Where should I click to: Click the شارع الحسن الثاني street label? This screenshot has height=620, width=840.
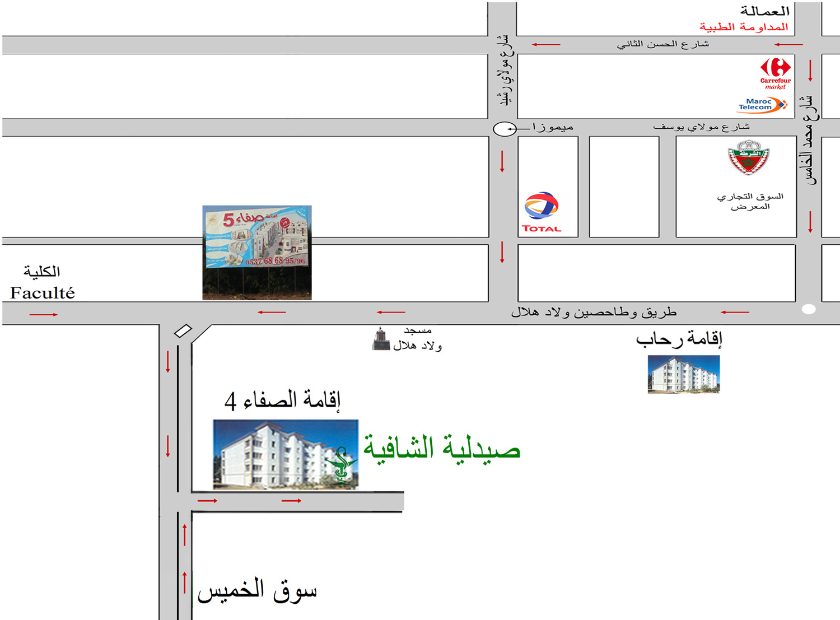(x=662, y=44)
